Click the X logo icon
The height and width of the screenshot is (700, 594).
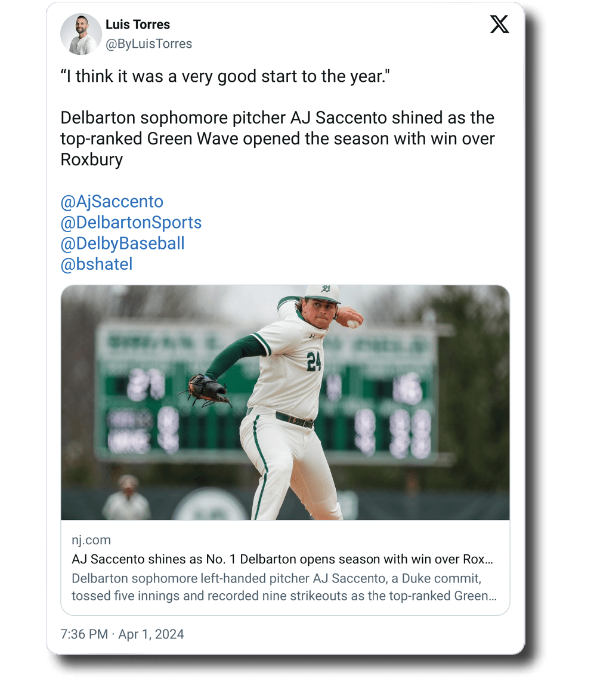point(499,24)
